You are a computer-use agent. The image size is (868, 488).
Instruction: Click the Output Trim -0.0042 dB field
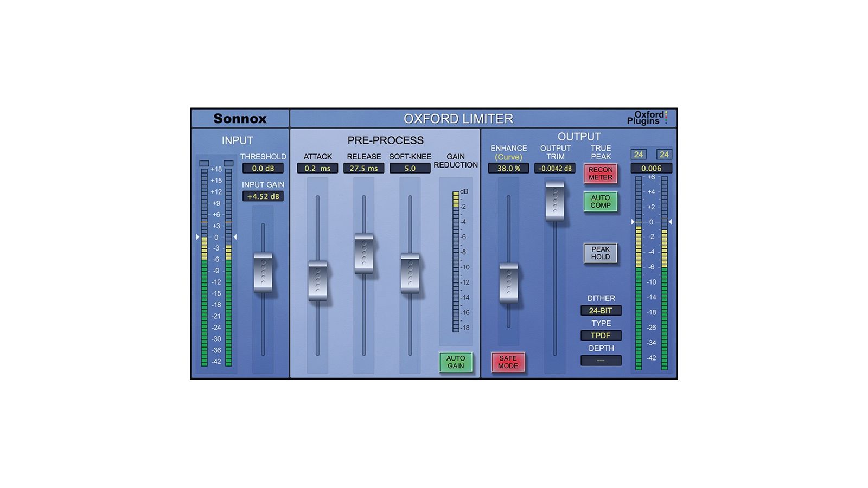click(x=555, y=169)
